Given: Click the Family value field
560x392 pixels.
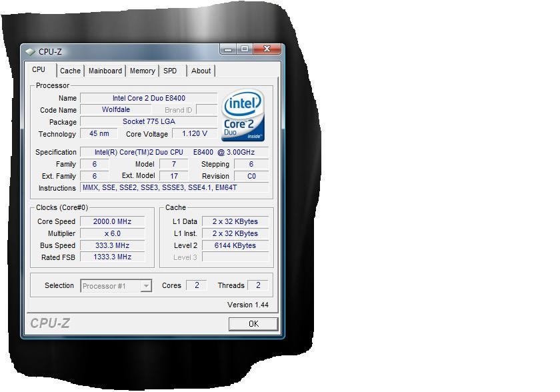Looking at the screenshot, I should (x=94, y=164).
